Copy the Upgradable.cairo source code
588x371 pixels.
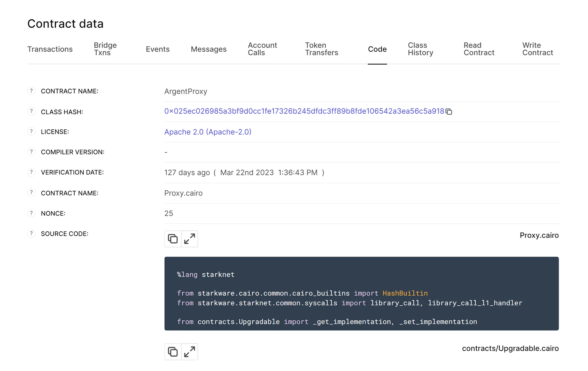(173, 352)
